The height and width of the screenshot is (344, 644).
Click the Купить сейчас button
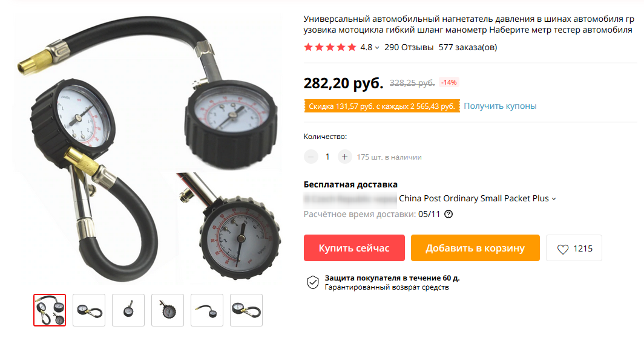point(354,248)
